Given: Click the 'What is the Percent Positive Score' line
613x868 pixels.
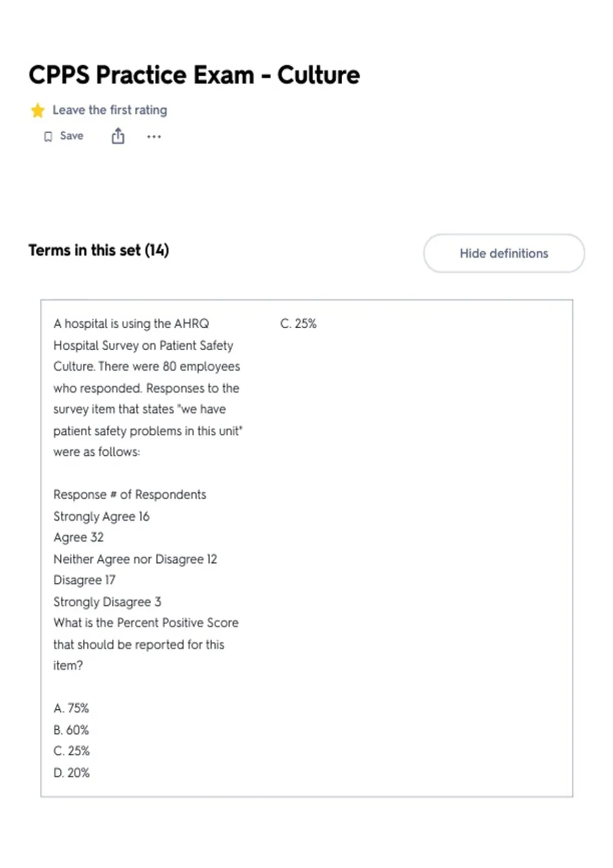Looking at the screenshot, I should coord(146,623).
